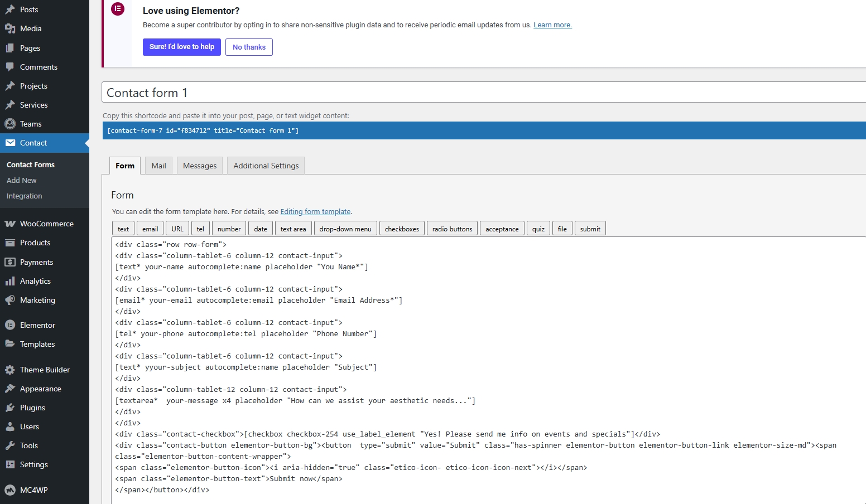The width and height of the screenshot is (866, 504).
Task: Click the Plugins plug icon
Action: coord(10,408)
